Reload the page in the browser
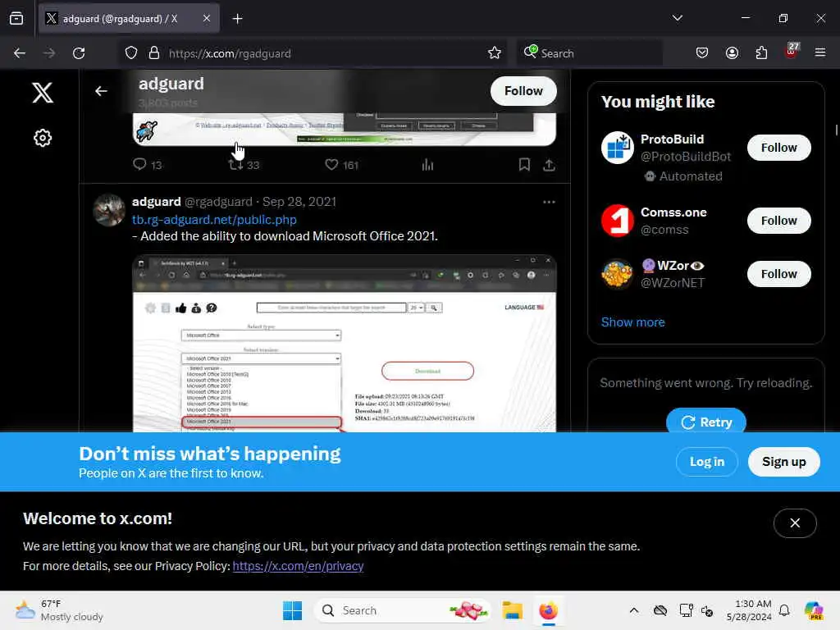Screen dimensions: 840x630 click(79, 53)
